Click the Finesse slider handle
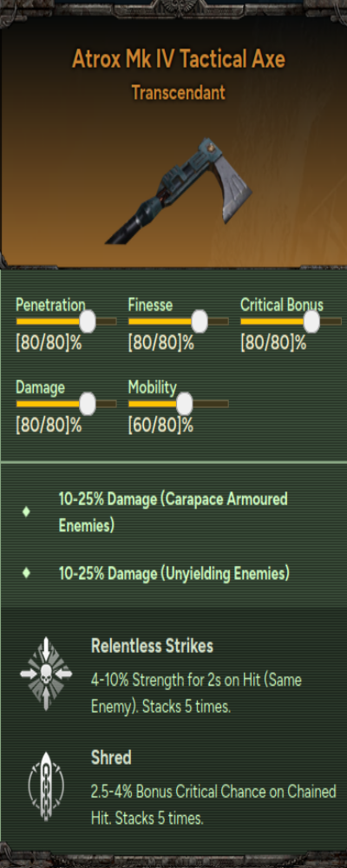The width and height of the screenshot is (347, 868). click(200, 322)
